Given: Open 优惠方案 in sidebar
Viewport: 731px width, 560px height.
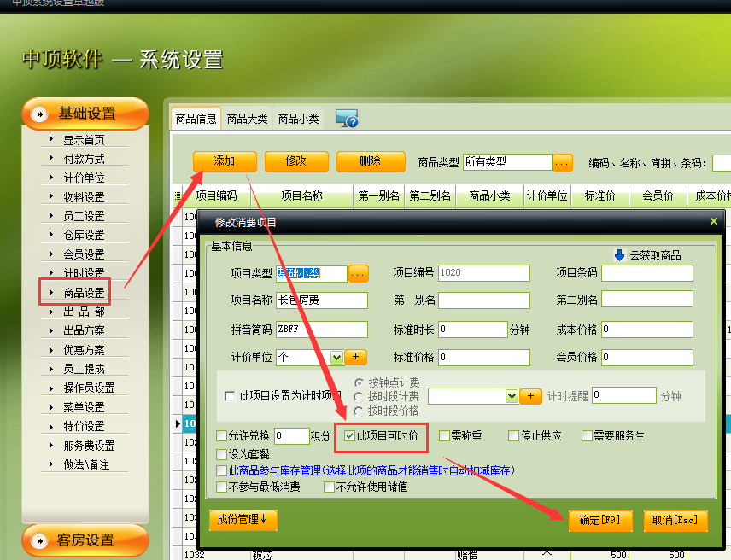Looking at the screenshot, I should (x=85, y=350).
